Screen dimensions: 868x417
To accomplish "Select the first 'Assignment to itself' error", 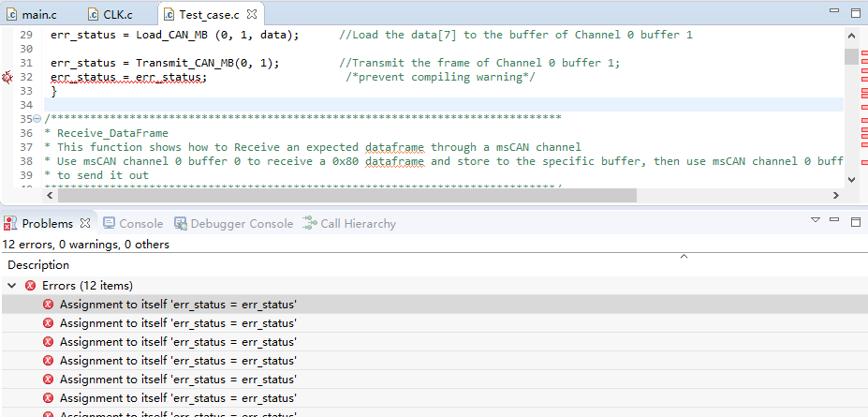I will pyautogui.click(x=178, y=305).
